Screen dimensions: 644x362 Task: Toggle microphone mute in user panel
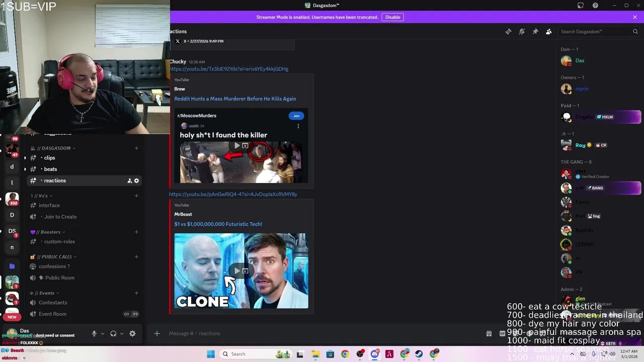point(94,333)
